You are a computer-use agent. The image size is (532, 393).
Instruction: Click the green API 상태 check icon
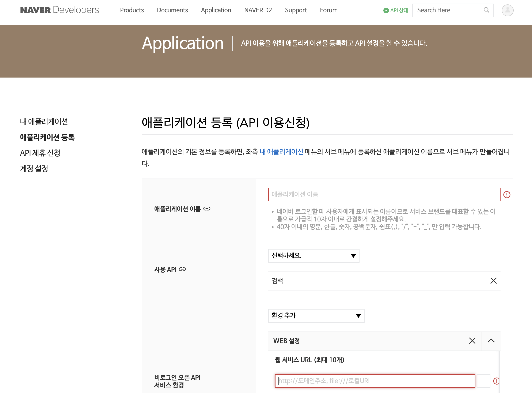click(x=386, y=11)
